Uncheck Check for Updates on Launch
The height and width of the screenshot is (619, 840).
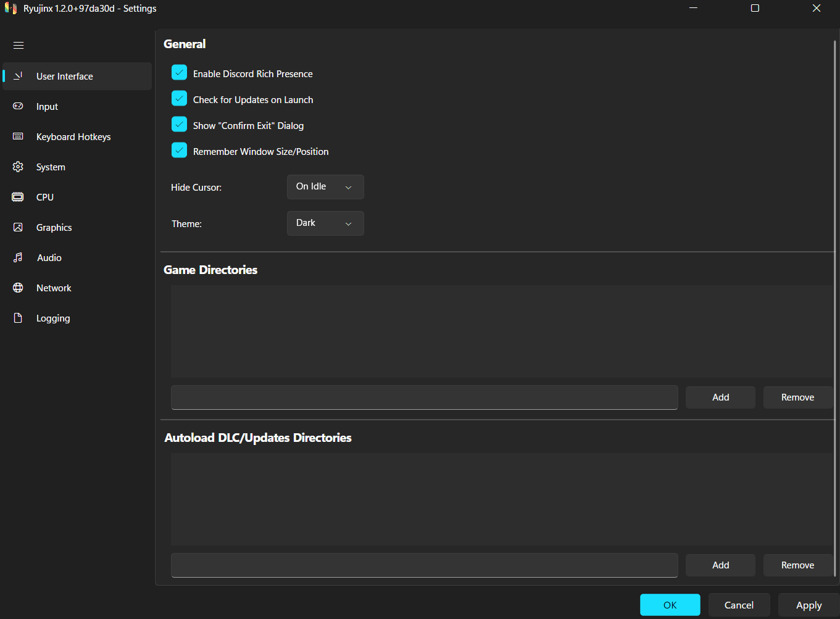(179, 99)
